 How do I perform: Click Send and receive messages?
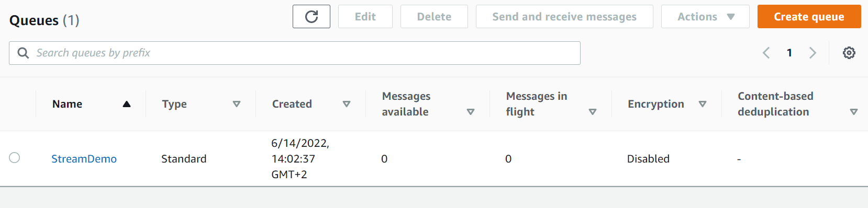[564, 17]
